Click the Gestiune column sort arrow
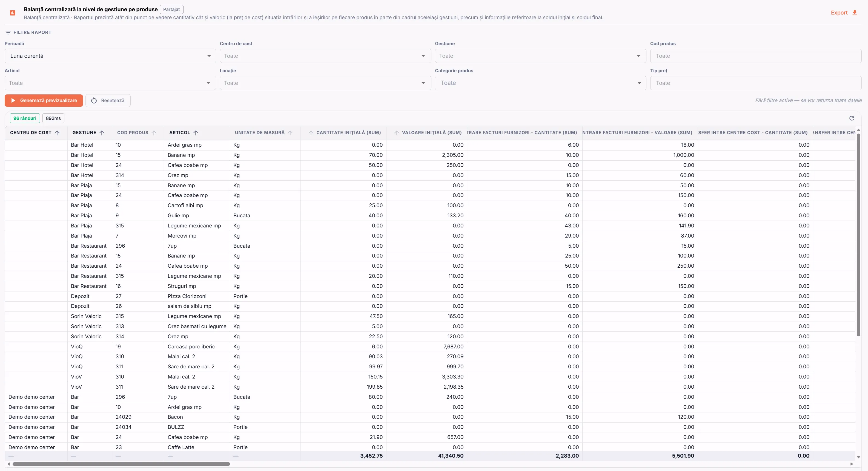 (102, 133)
